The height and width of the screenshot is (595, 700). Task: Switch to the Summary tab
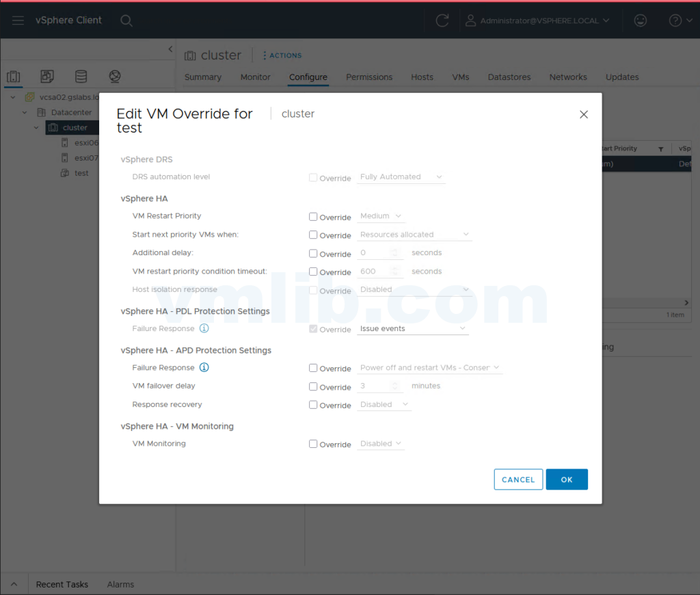[202, 77]
